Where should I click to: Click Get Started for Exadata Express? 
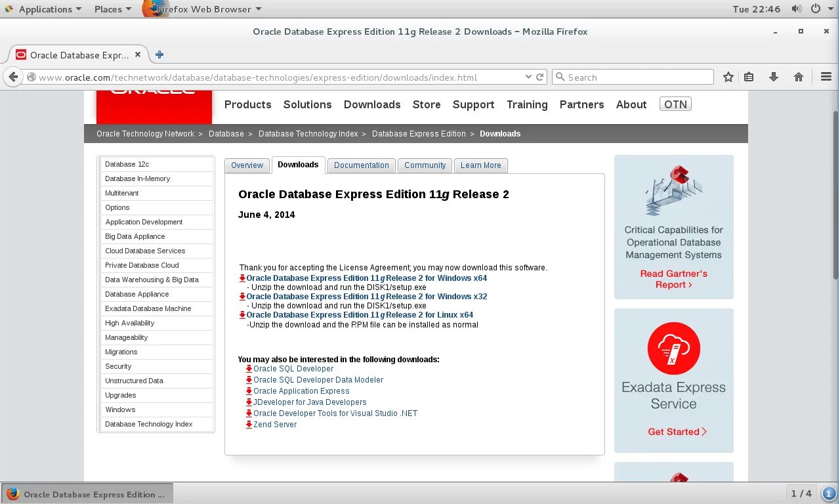pyautogui.click(x=677, y=432)
